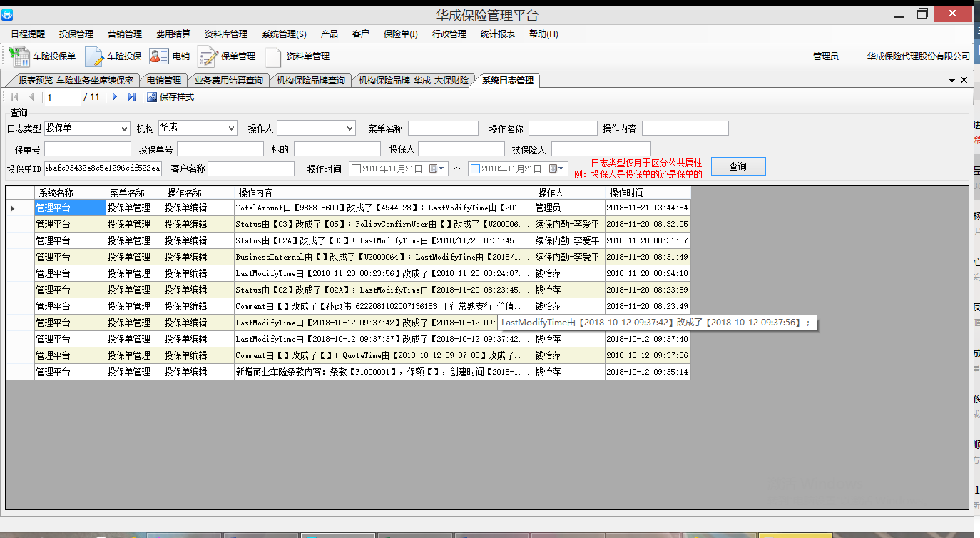The image size is (980, 538).
Task: Expand the 操作人 dropdown
Action: coord(349,128)
